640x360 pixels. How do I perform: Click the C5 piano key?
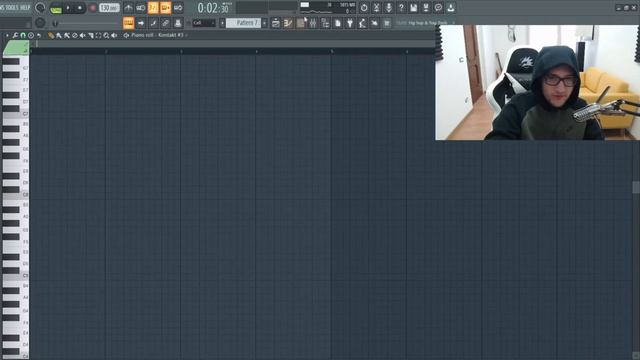pyautogui.click(x=16, y=276)
